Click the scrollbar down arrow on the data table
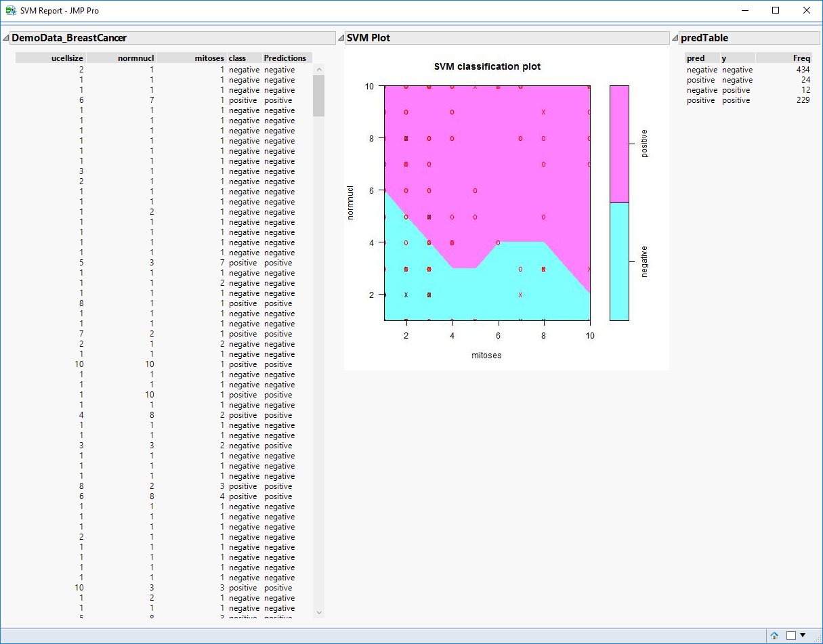 pos(318,611)
